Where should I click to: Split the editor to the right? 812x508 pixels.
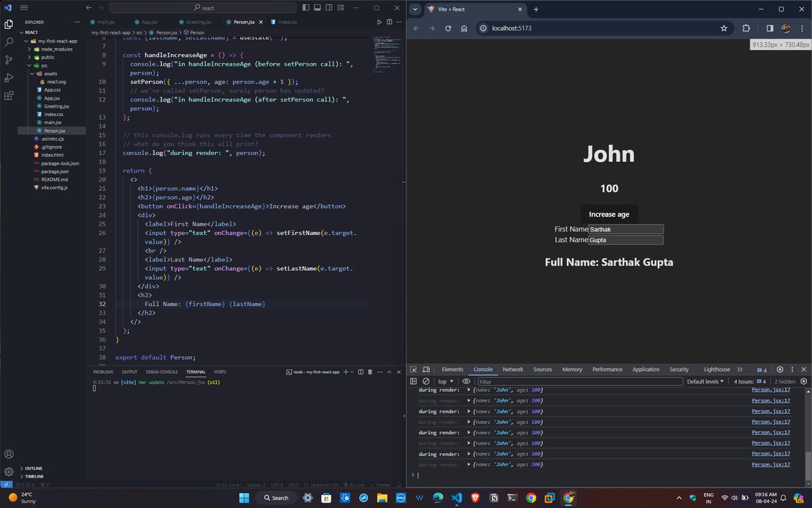389,22
